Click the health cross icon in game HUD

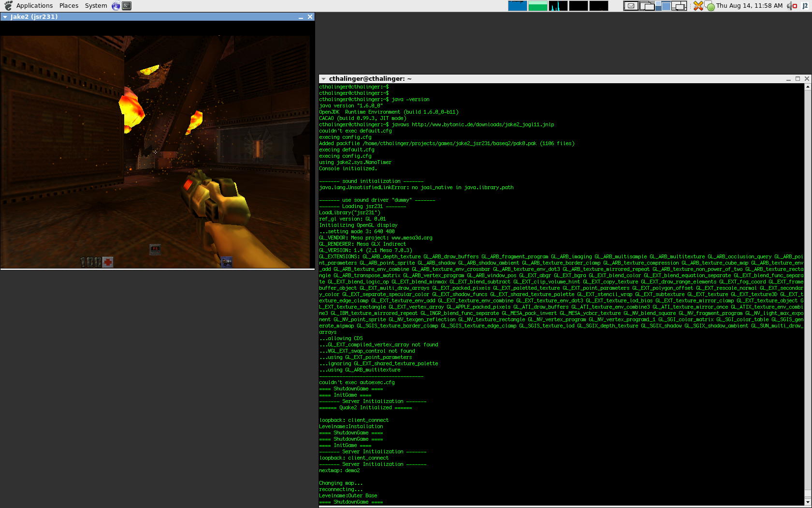click(x=108, y=262)
